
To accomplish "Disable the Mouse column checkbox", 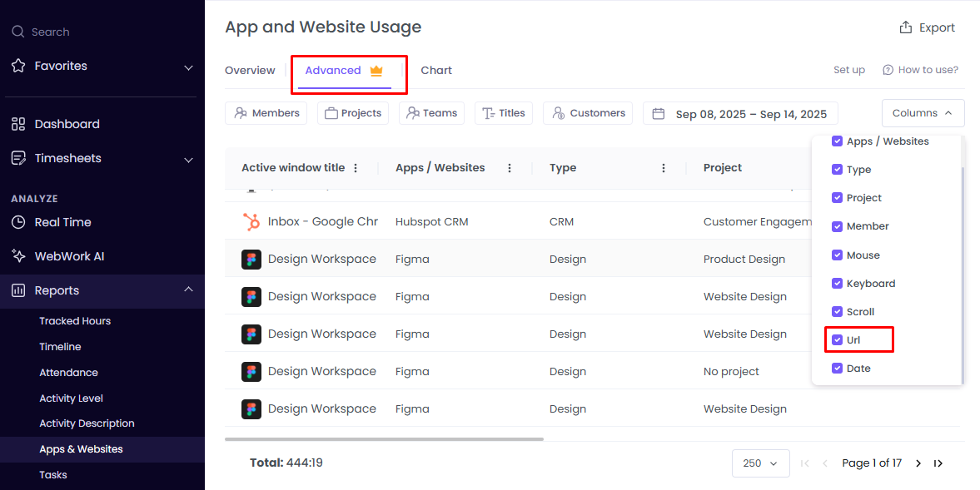I will [837, 255].
